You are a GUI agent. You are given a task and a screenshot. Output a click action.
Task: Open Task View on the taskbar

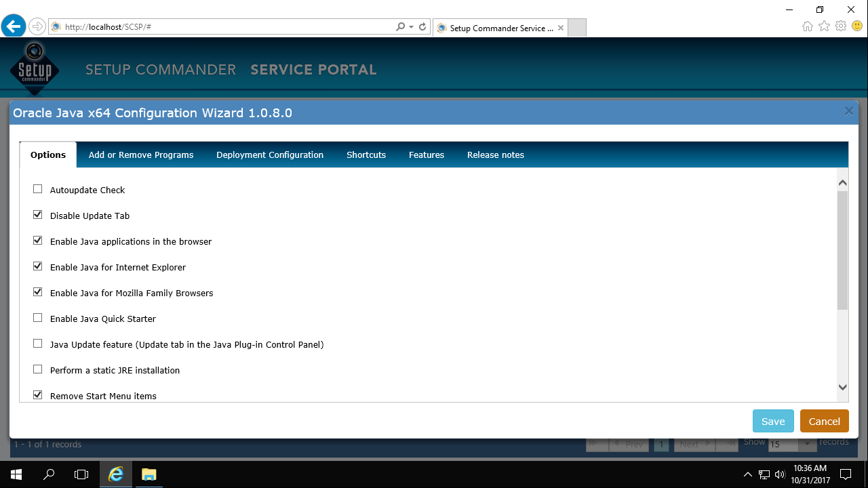[81, 474]
